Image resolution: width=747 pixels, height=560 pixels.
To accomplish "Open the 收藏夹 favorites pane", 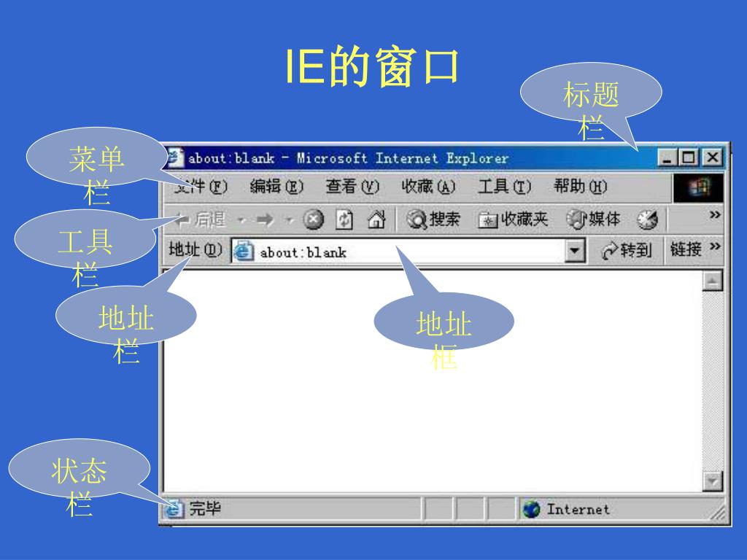I will (513, 219).
